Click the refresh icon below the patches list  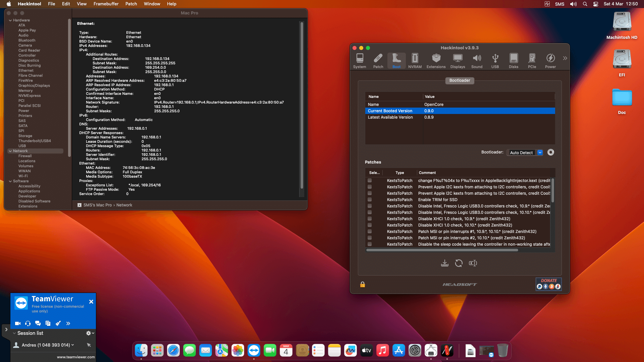tap(459, 263)
